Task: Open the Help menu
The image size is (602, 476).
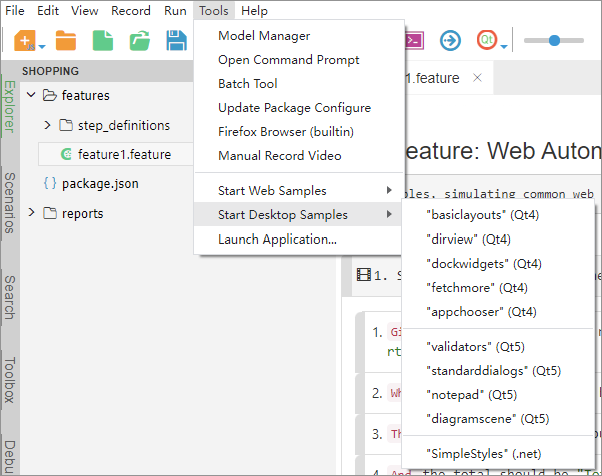Action: pyautogui.click(x=254, y=10)
